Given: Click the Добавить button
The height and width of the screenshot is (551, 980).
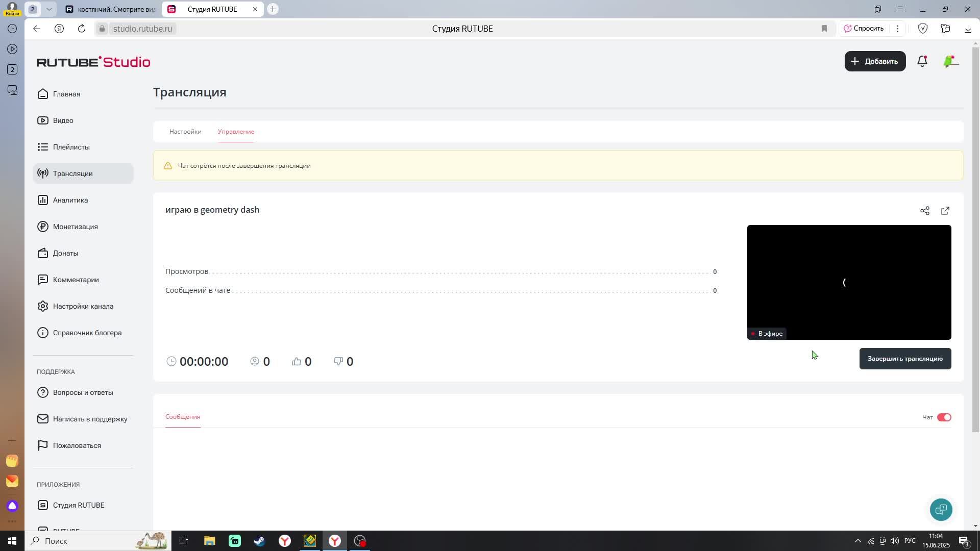Looking at the screenshot, I should tap(875, 61).
